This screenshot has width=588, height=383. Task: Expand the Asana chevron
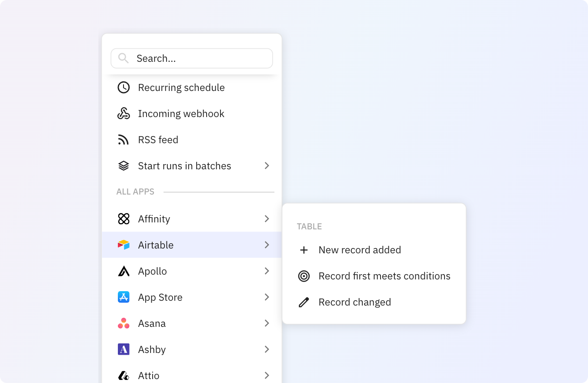point(267,323)
